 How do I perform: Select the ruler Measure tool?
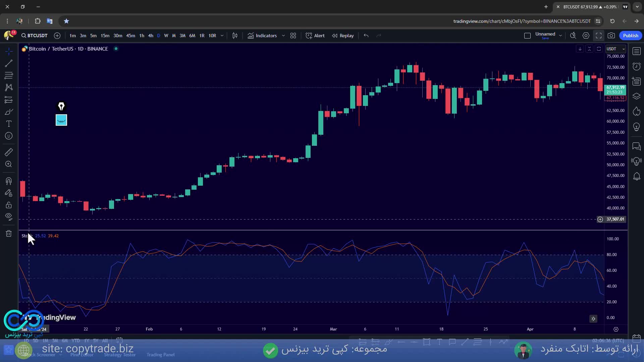click(9, 152)
